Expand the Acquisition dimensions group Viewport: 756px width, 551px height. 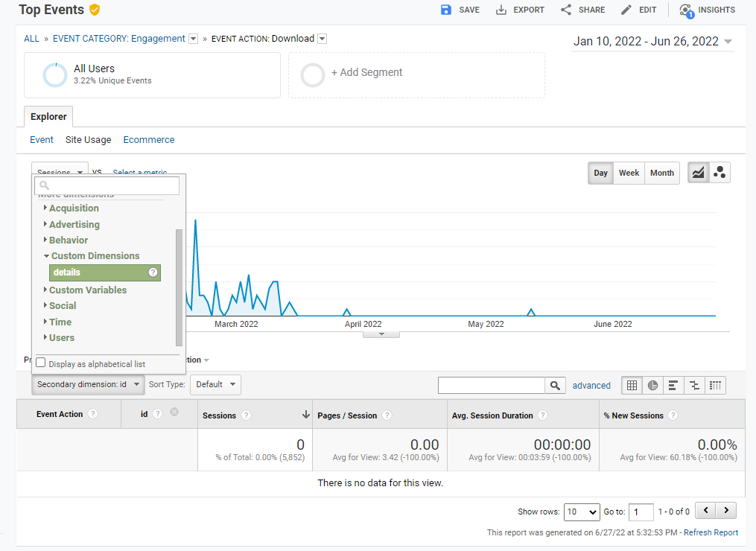[73, 208]
